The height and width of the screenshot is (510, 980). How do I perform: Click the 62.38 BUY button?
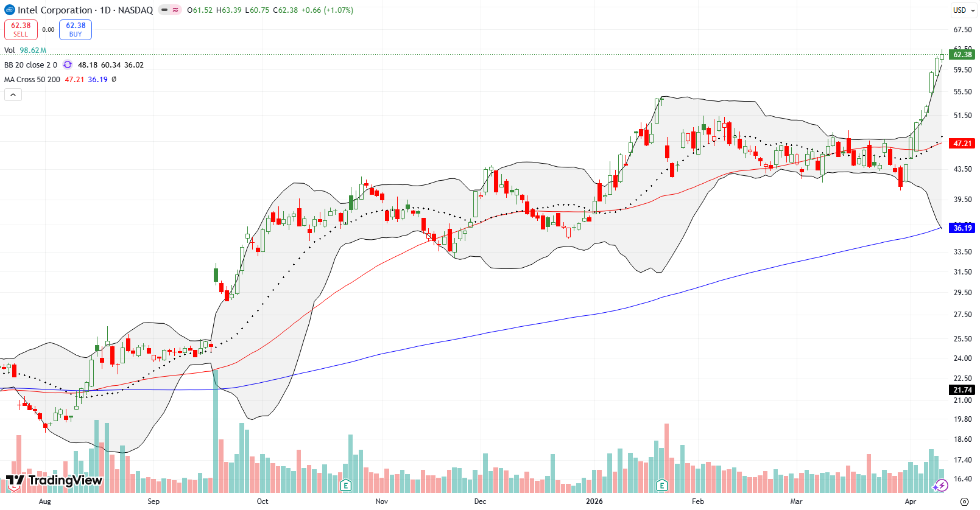pos(76,30)
